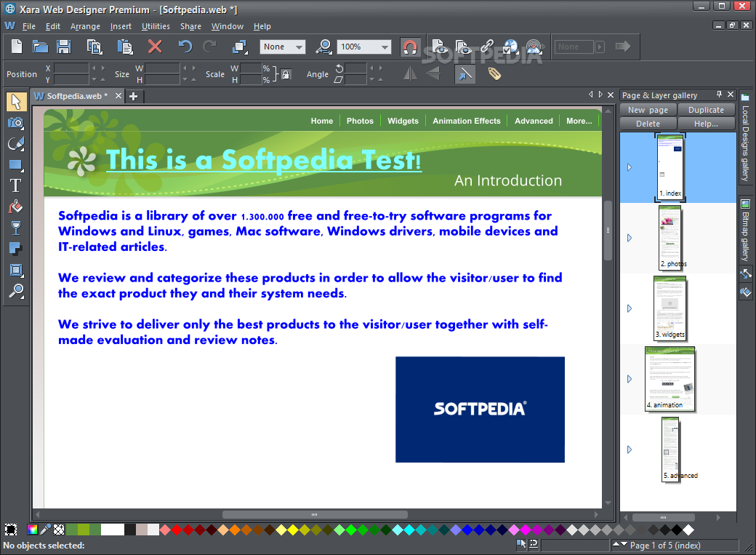Click the New page button

648,110
